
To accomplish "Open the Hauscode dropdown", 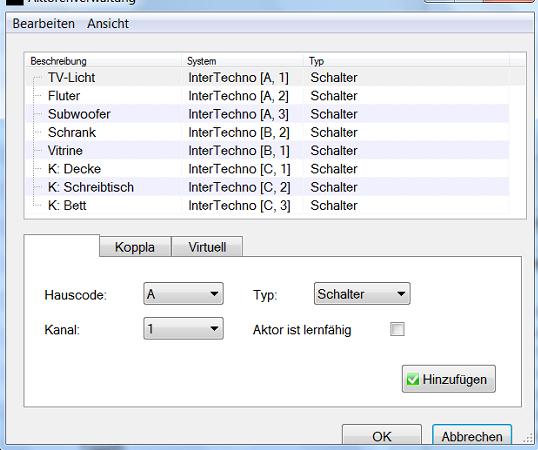I will pos(183,294).
